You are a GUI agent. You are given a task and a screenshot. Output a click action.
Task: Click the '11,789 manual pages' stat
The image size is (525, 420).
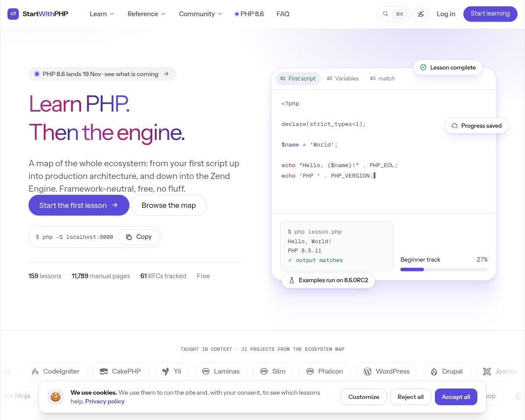coord(101,276)
